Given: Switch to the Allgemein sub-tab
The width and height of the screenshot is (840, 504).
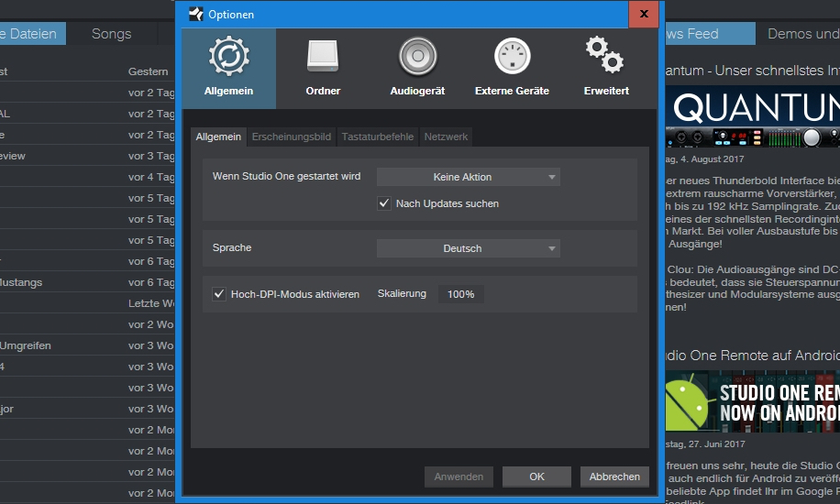Looking at the screenshot, I should [218, 137].
